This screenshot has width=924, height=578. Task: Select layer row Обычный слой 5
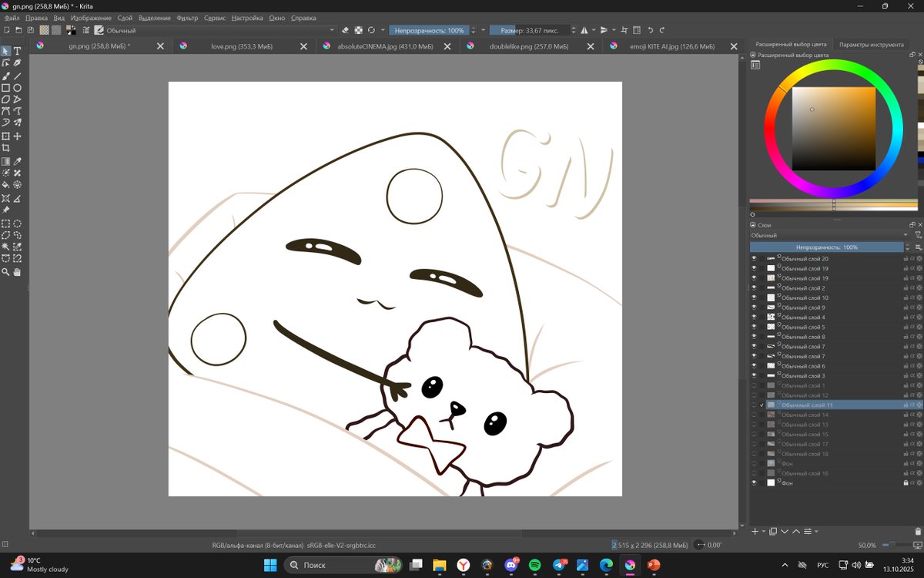click(x=836, y=327)
